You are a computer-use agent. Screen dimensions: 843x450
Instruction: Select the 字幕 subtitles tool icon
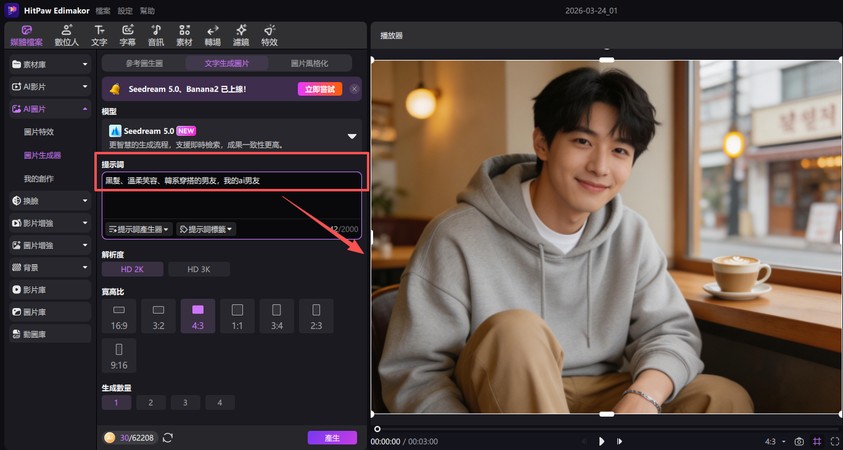[127, 35]
